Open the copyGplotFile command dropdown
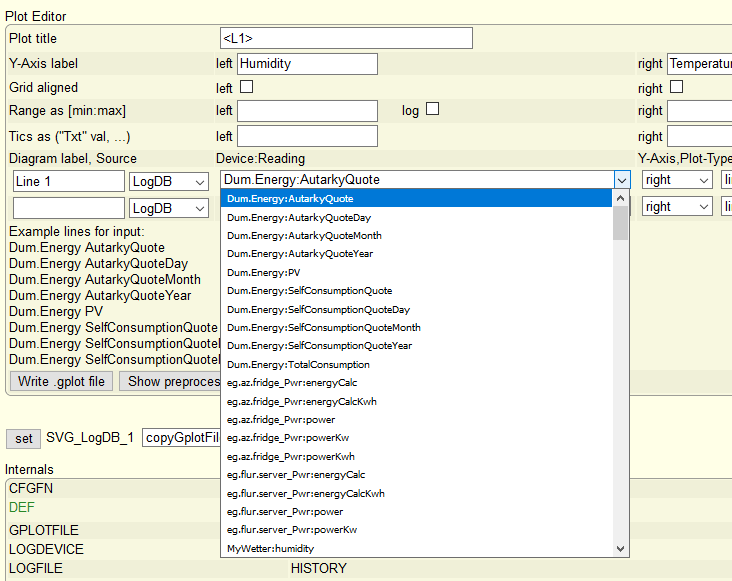The height and width of the screenshot is (581, 732). (x=181, y=438)
